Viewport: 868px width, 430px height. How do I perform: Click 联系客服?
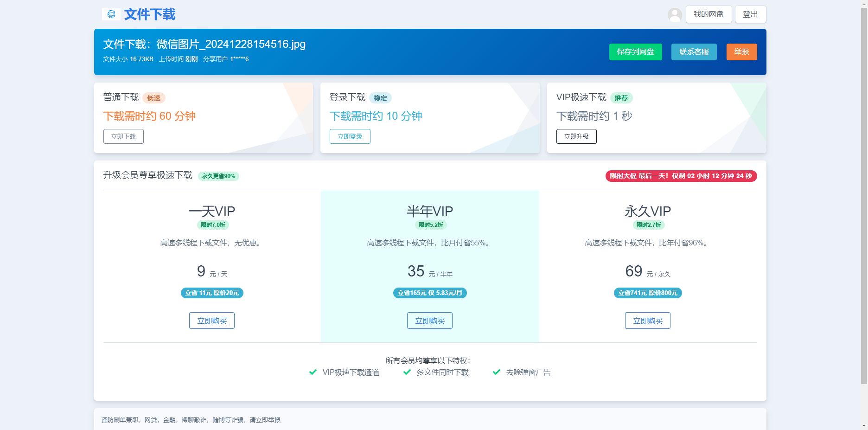pos(693,52)
